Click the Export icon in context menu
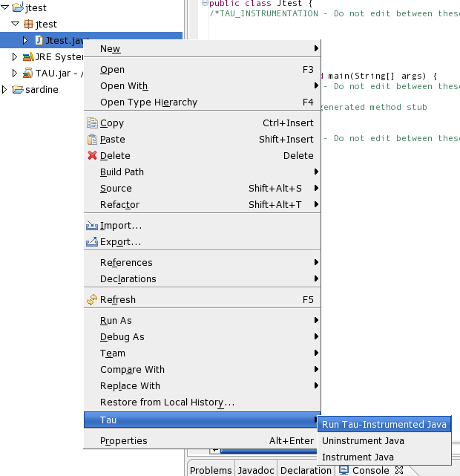The width and height of the screenshot is (460, 476). click(x=92, y=241)
